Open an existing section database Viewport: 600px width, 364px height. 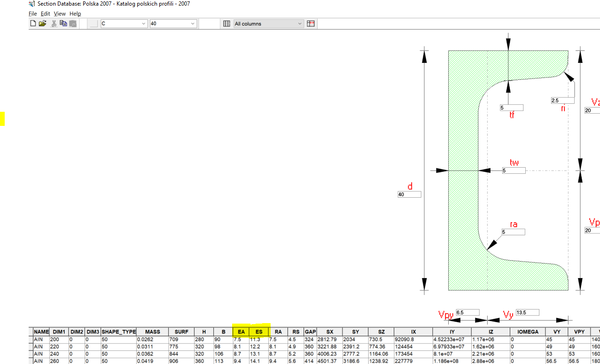42,23
